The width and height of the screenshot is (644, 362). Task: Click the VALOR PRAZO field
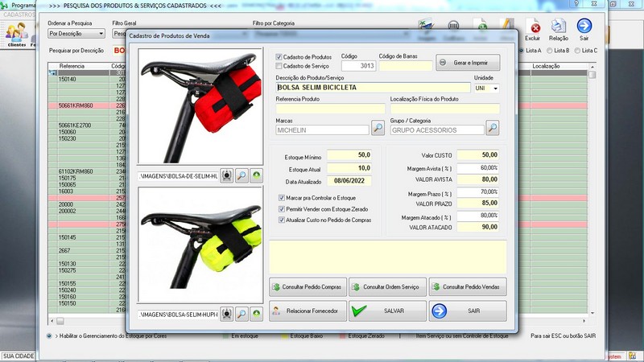tap(478, 204)
